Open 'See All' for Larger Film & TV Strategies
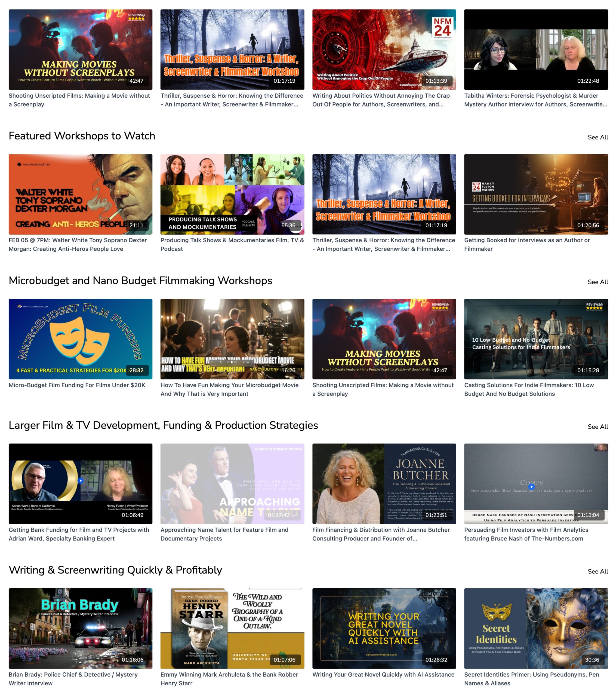Viewport: 616px width, 696px height. [x=597, y=427]
